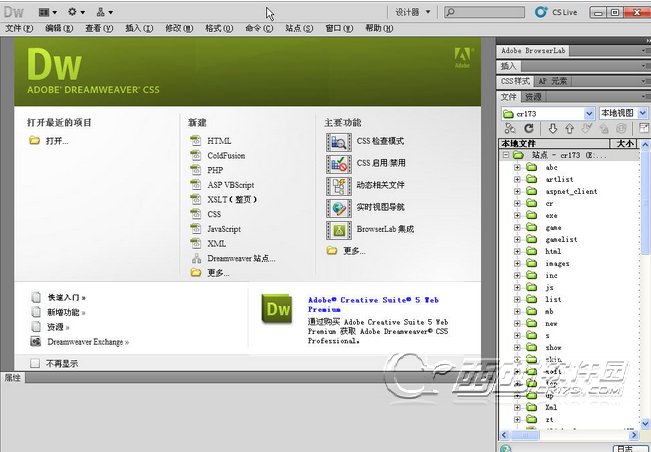Create a new XSLT（整页）document
The width and height of the screenshot is (651, 452).
coord(232,200)
